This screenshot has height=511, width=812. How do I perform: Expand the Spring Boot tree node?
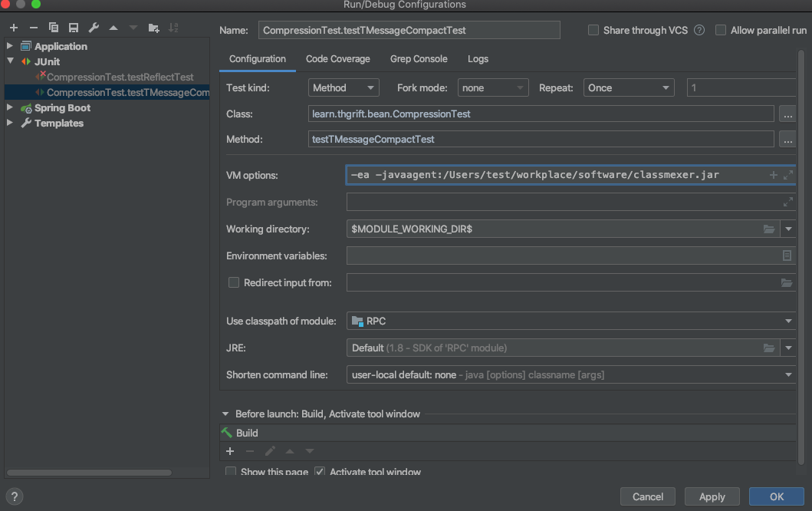tap(10, 108)
